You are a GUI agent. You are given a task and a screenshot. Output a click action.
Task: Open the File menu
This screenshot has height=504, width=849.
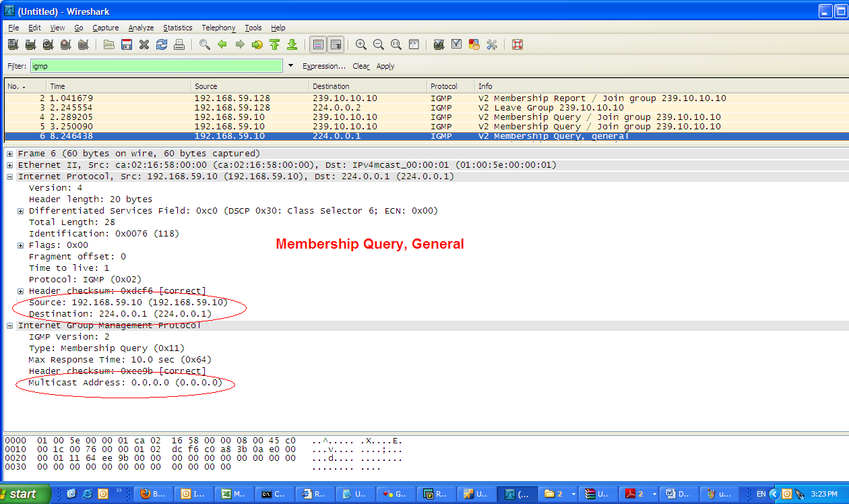[x=13, y=28]
